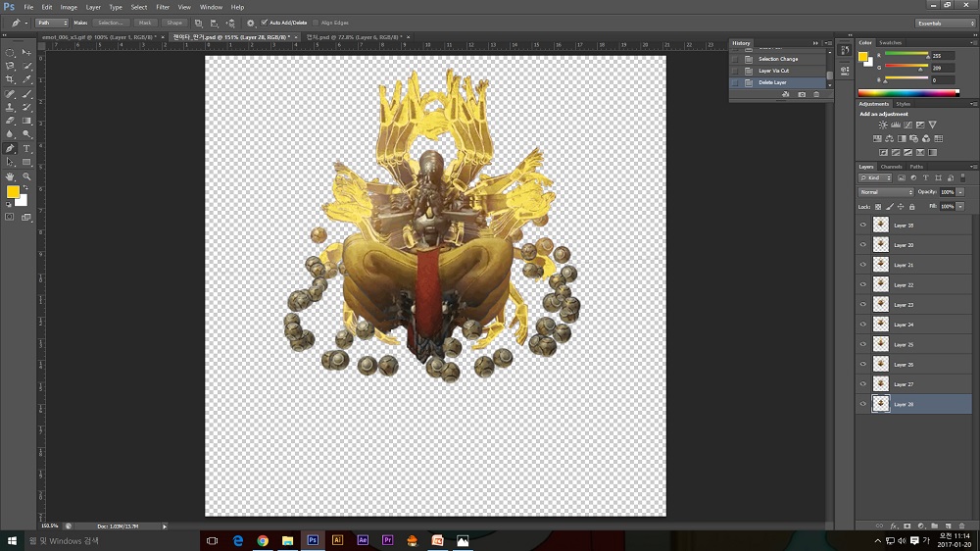
Task: Toggle Align Edges checkbox
Action: click(317, 23)
